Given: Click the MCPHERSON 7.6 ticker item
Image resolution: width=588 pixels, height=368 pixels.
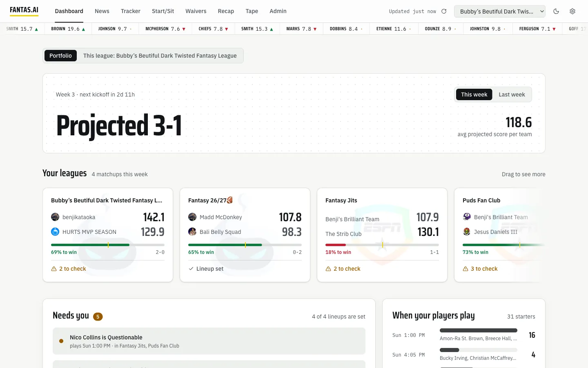Looking at the screenshot, I should point(165,29).
